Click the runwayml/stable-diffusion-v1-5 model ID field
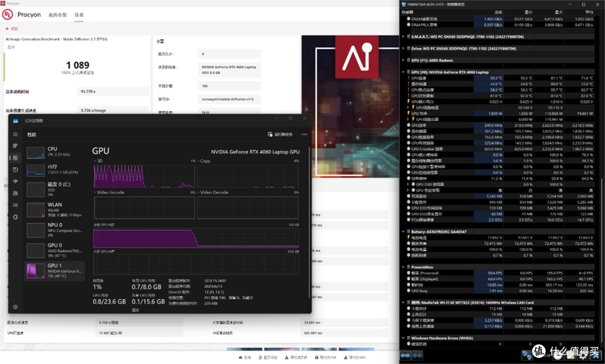This screenshot has width=605, height=364. tap(229, 99)
